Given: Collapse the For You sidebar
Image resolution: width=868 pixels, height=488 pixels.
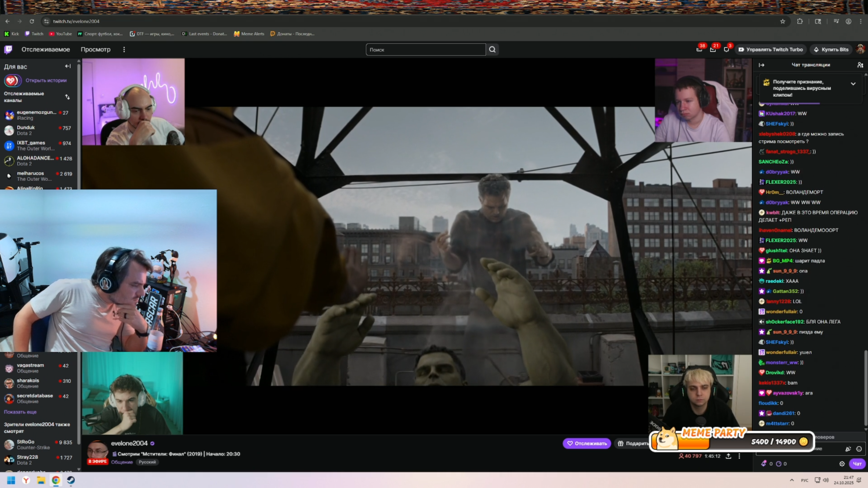Looking at the screenshot, I should pos(68,66).
